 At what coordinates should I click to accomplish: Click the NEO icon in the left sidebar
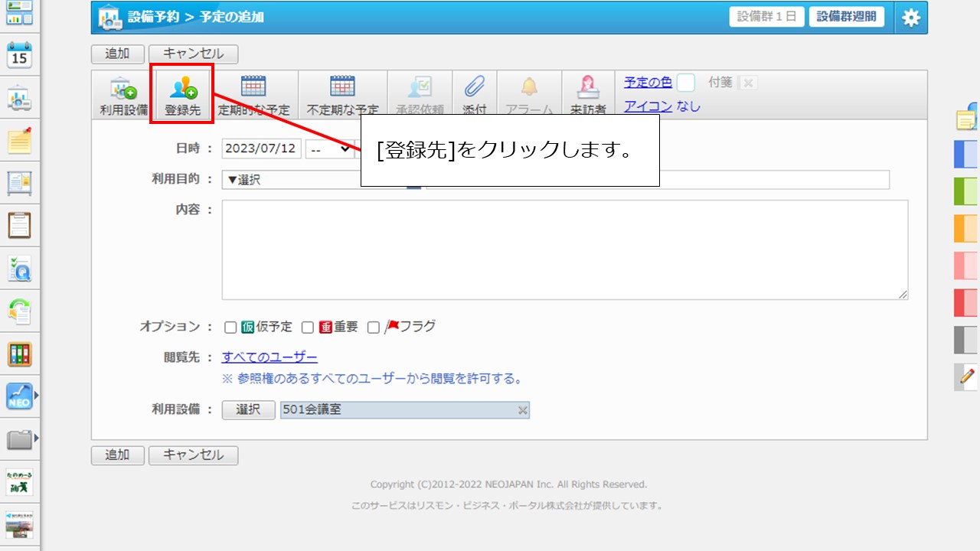click(18, 396)
